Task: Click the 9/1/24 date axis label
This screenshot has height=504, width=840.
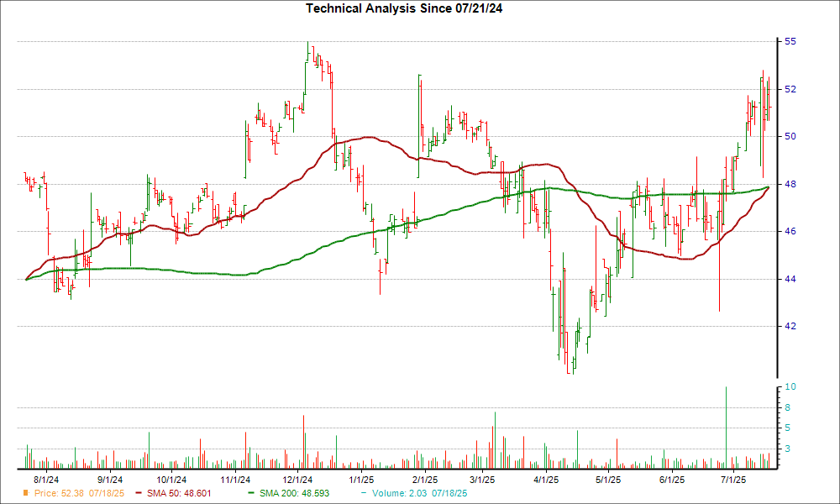Action: tap(110, 480)
